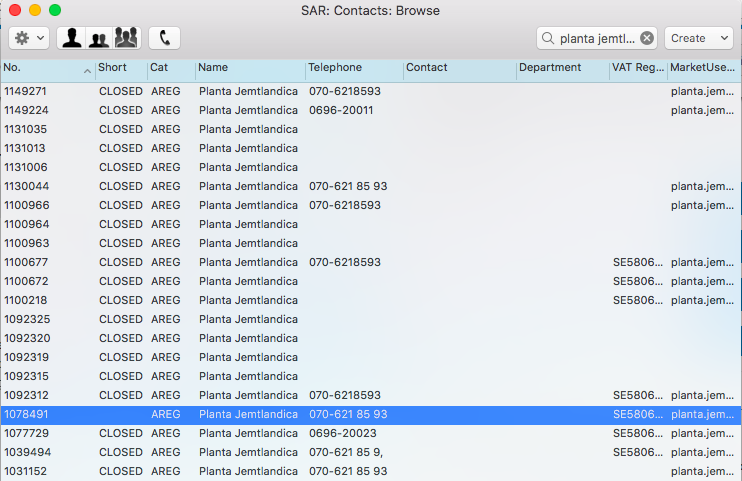Open the gear settings menu

[29, 38]
